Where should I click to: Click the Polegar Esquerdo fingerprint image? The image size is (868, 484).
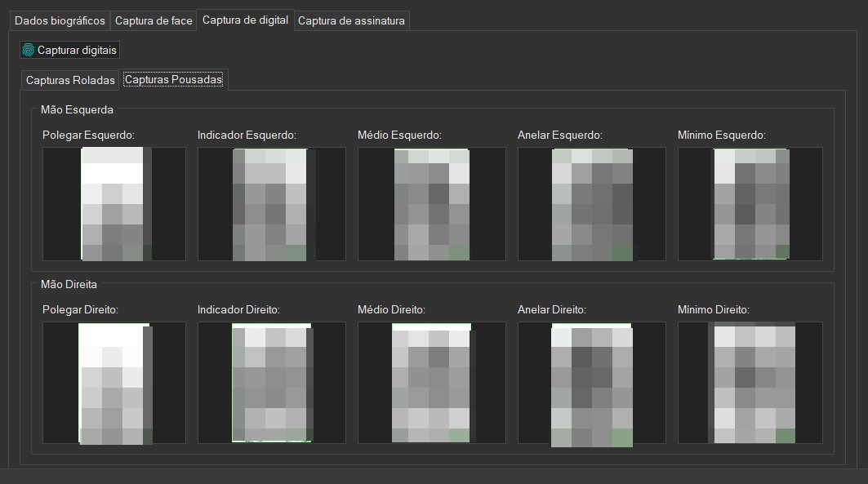[x=114, y=204]
